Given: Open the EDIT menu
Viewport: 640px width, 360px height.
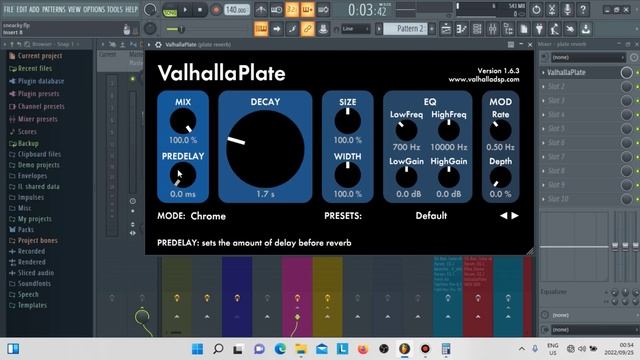Looking at the screenshot, I should point(22,9).
